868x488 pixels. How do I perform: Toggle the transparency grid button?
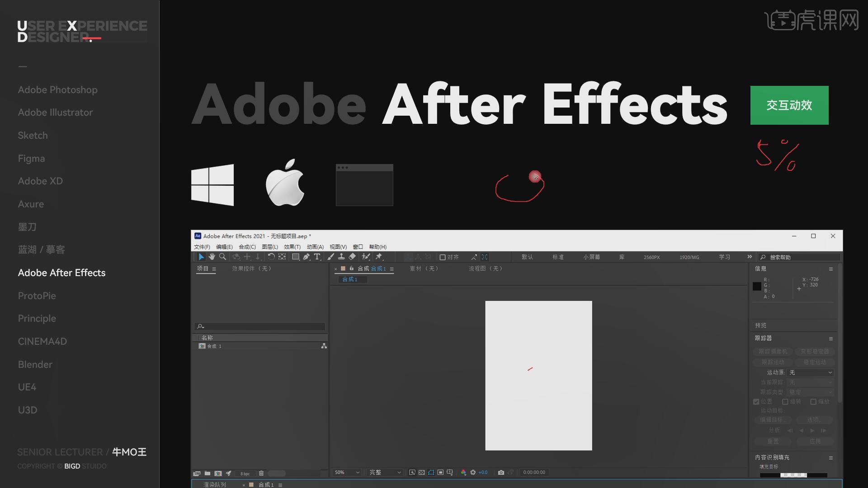click(421, 472)
